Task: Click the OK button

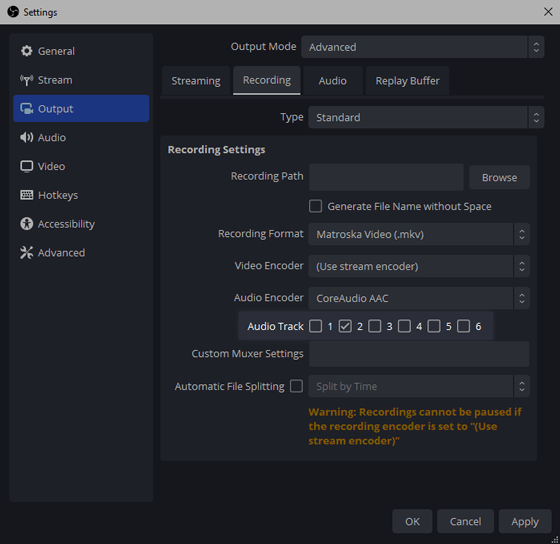Action: (x=412, y=521)
